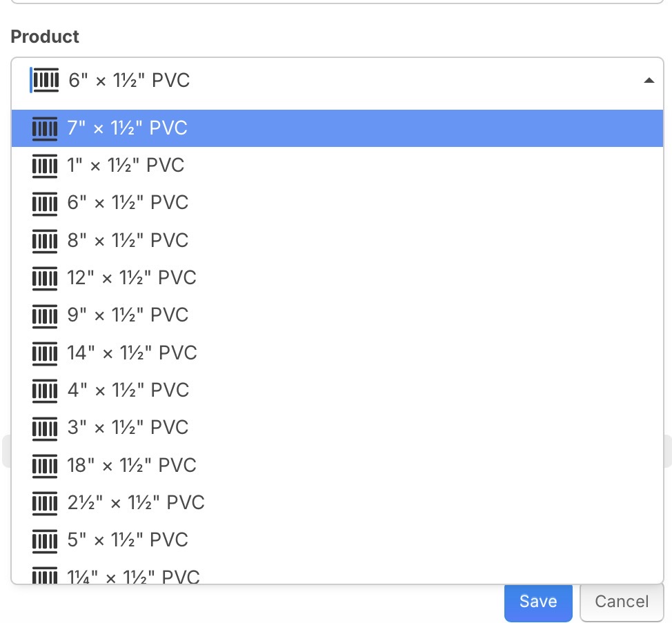Image resolution: width=672 pixels, height=623 pixels.
Task: Pick 4" × 1½" PVC from the options
Action: pos(128,390)
